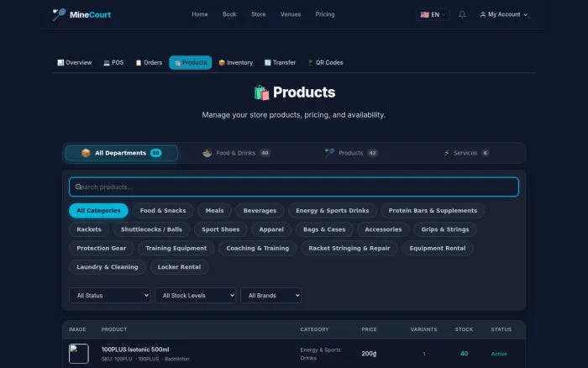Click the POS laptop icon
588x368 pixels.
107,63
